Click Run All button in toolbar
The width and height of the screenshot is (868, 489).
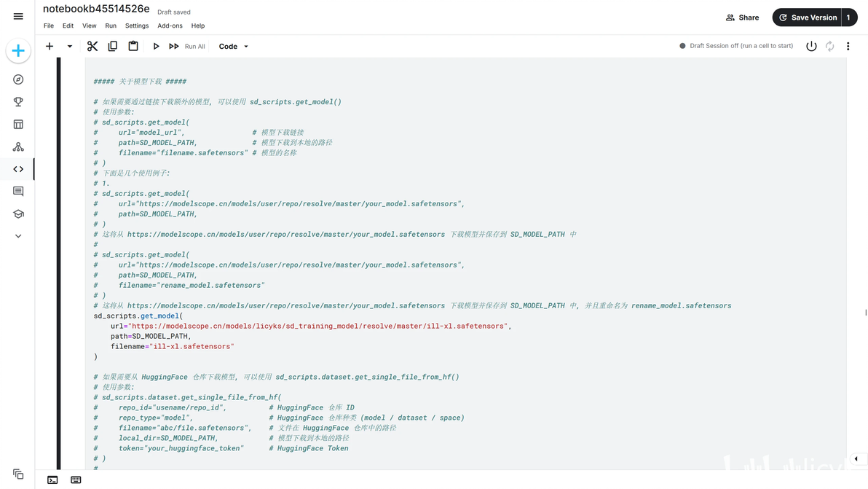187,46
